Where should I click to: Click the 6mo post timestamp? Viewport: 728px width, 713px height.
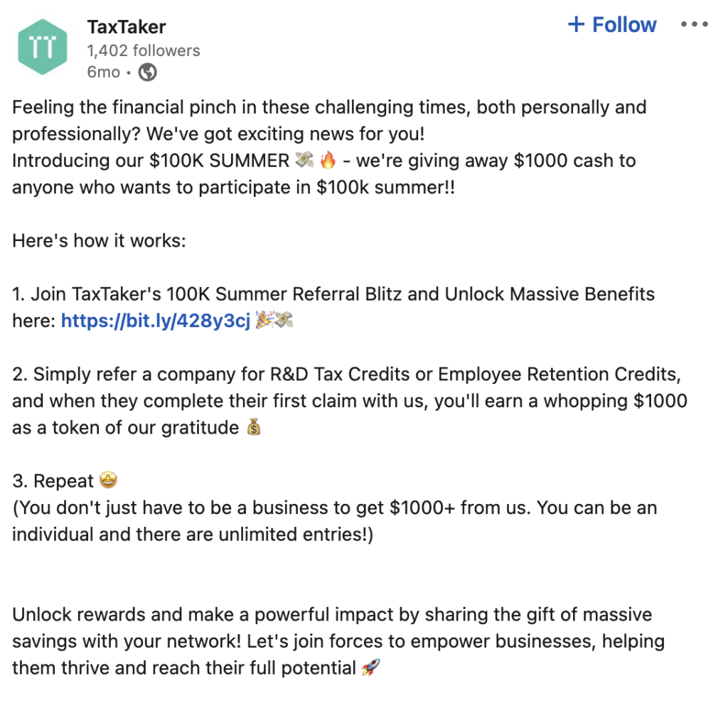(104, 72)
